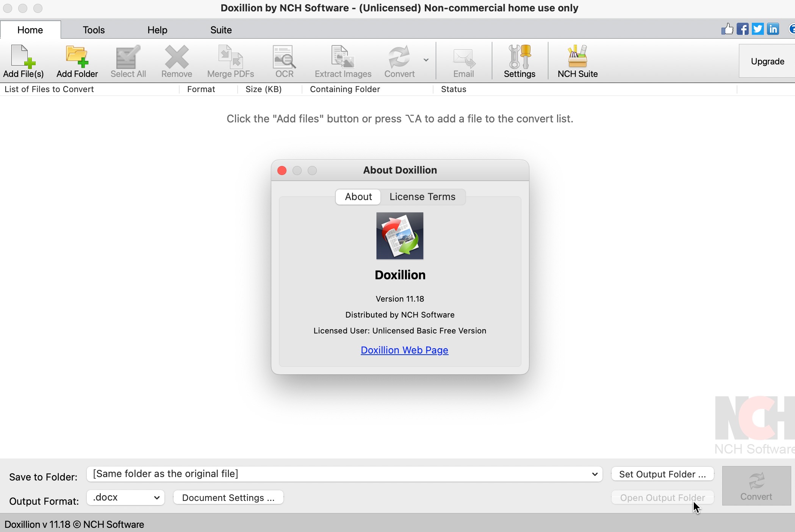Screen dimensions: 795x532
Task: Click the 'Doxillion v 11.18 © NCH Software' status bar text
Action: [74, 524]
